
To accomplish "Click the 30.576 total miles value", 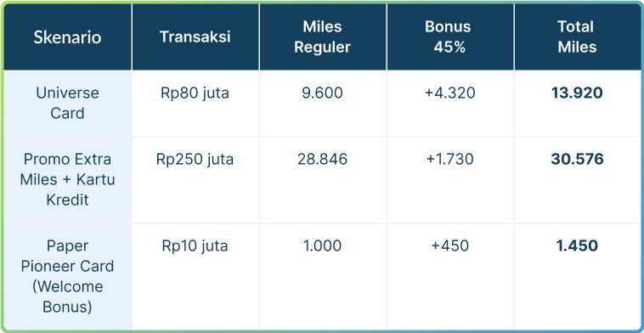I will (x=577, y=159).
